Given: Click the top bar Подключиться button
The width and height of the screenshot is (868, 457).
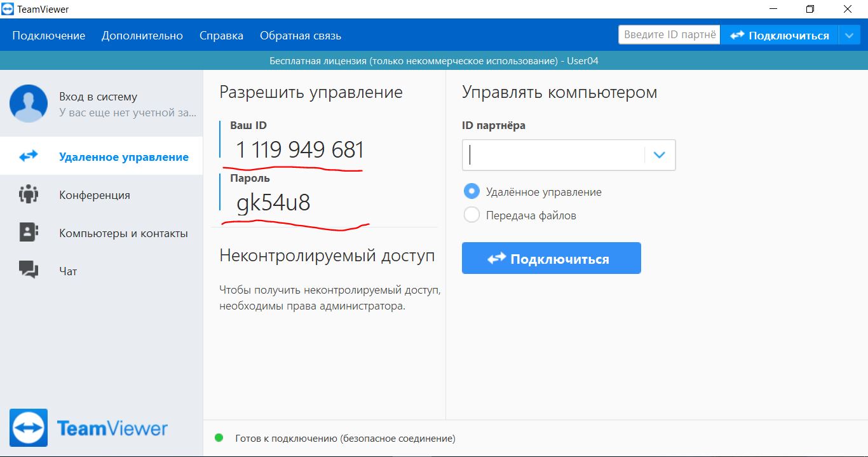Looking at the screenshot, I should click(x=780, y=35).
